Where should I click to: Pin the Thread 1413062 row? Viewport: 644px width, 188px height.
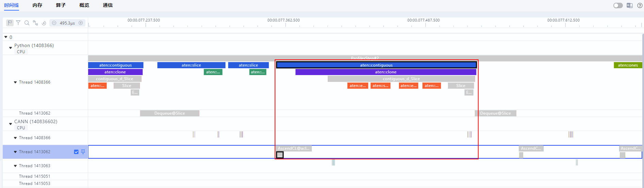click(x=83, y=152)
